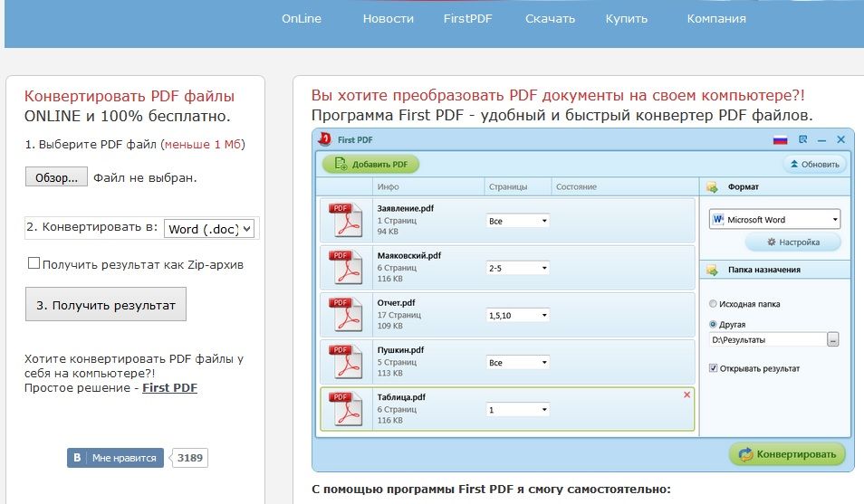
Task: Open the Скачать menu item
Action: tap(550, 19)
